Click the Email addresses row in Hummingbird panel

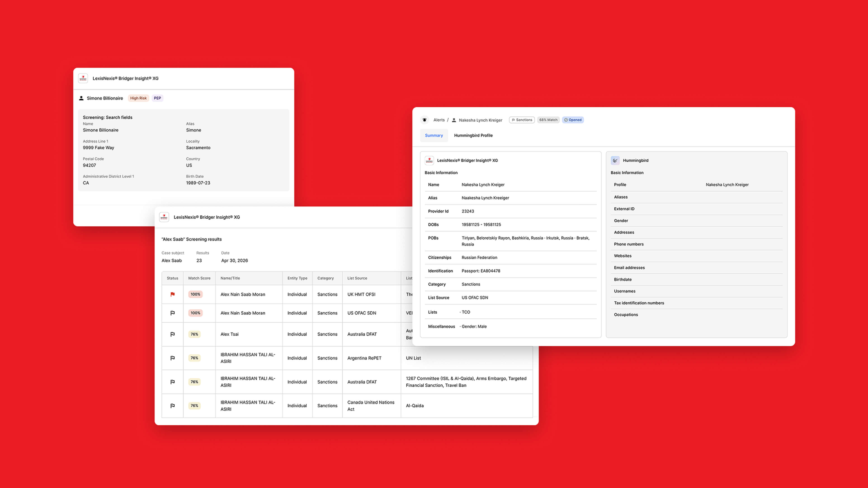[x=696, y=268]
